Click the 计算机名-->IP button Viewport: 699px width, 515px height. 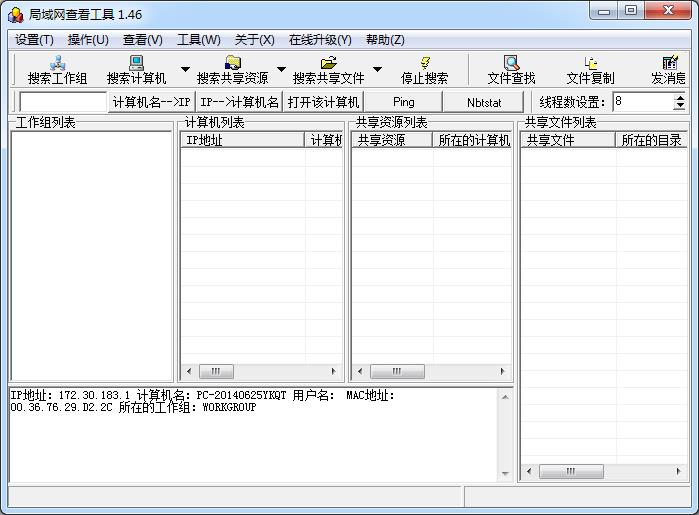152,102
